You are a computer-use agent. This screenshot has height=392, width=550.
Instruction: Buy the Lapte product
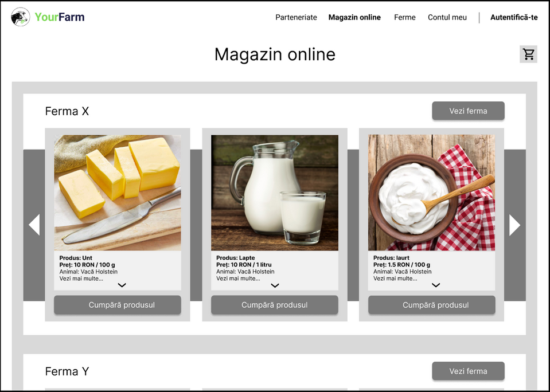click(x=275, y=305)
